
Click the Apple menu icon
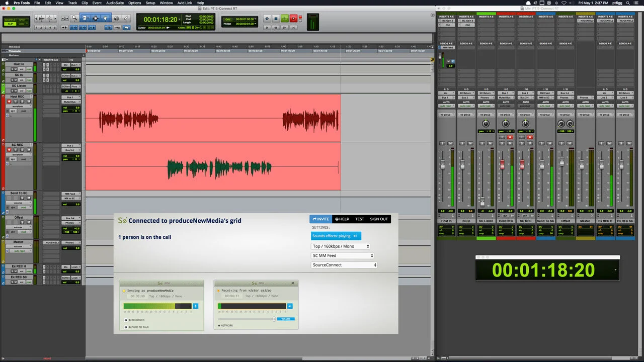click(x=7, y=3)
